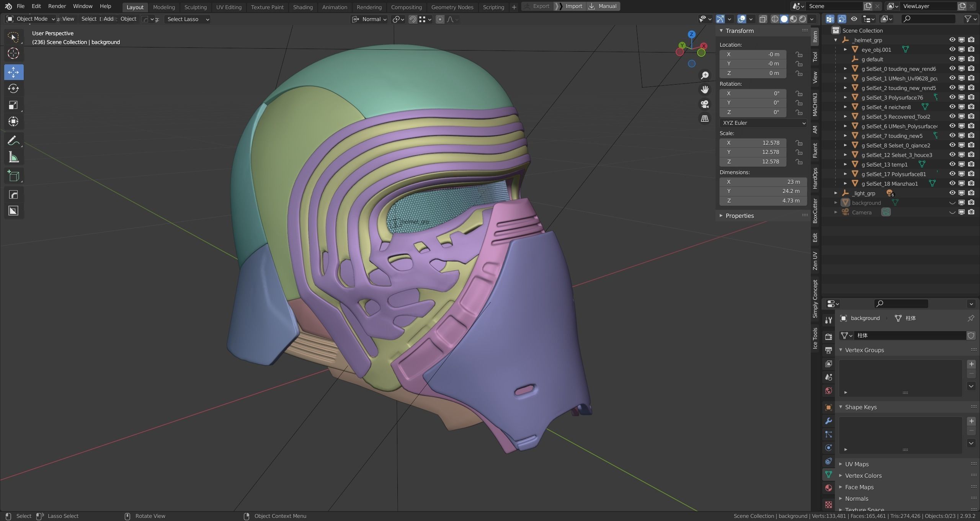Lock the Scale Z lock icon
The width and height of the screenshot is (980, 521).
(x=799, y=162)
